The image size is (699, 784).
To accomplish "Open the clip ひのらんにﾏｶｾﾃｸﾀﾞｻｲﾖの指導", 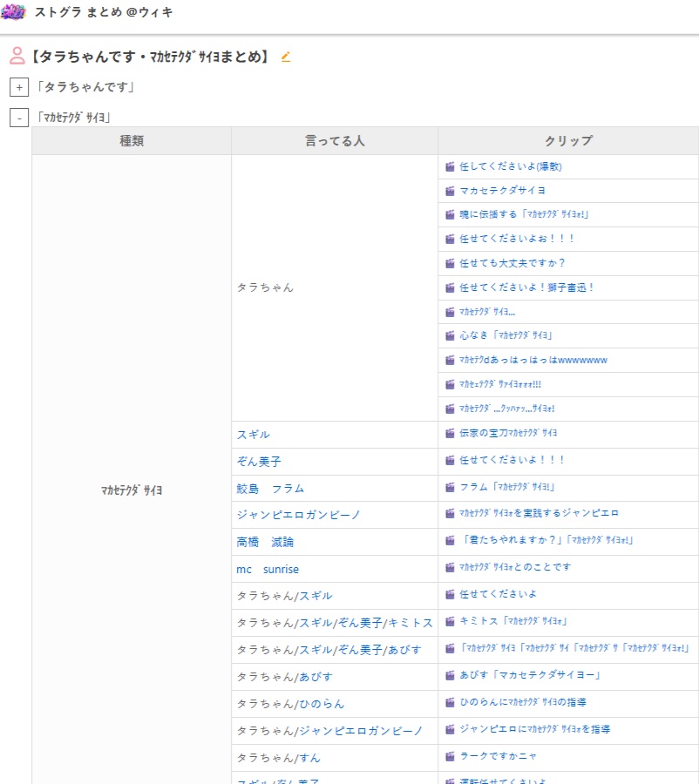I will pos(523,702).
